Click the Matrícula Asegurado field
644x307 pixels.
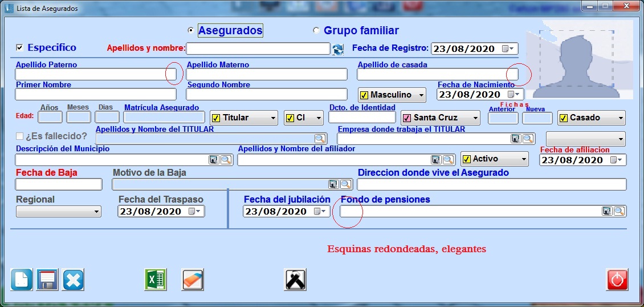click(164, 117)
